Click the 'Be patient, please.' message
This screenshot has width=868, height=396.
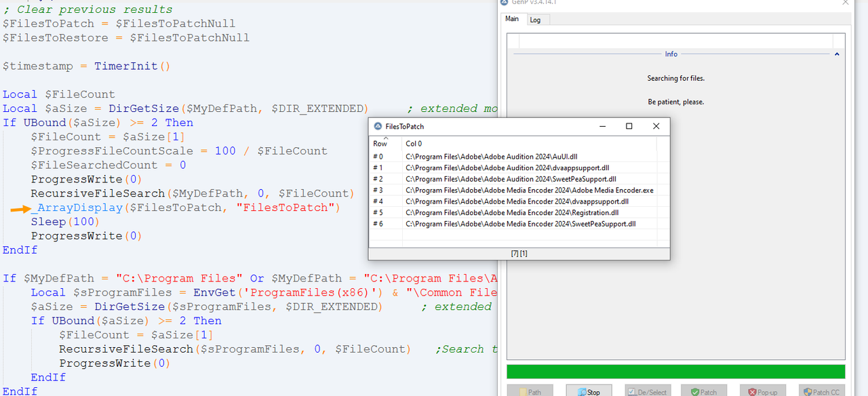coord(675,102)
